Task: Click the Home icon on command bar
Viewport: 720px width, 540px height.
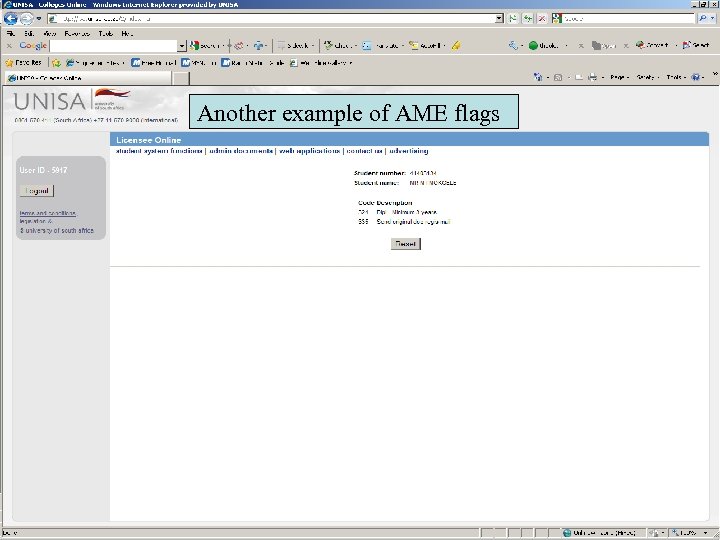Action: 538,77
